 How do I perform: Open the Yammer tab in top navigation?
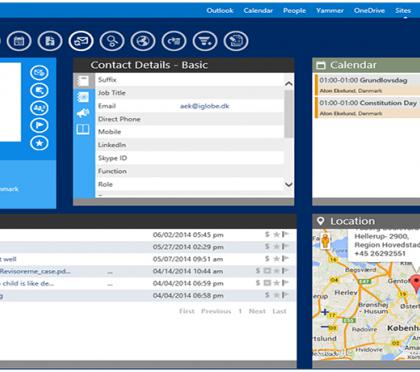(330, 11)
